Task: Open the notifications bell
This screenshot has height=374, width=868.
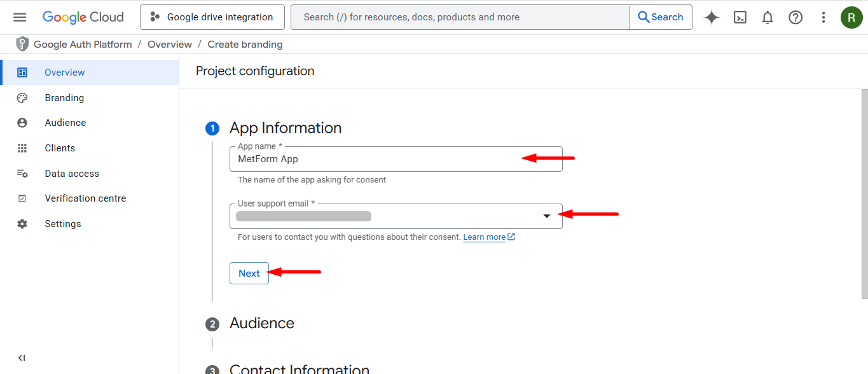Action: click(768, 17)
